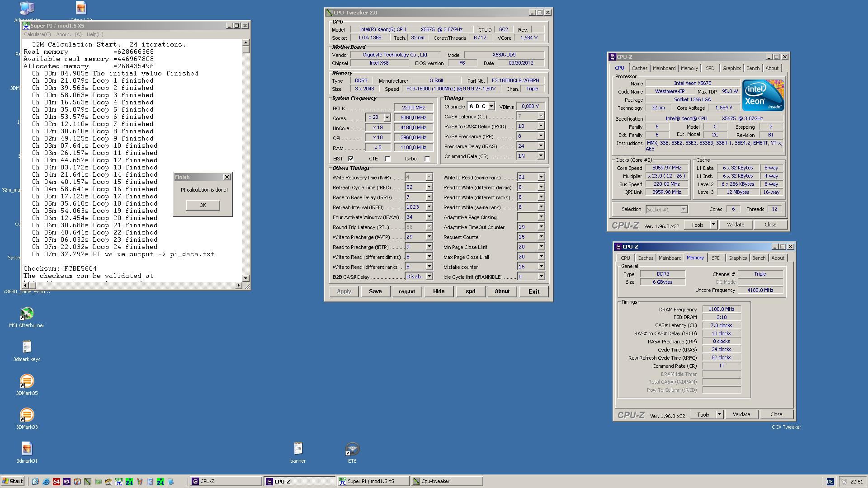Click the Hide button in CPU-Tweaker
This screenshot has height=488, width=868.
click(439, 291)
